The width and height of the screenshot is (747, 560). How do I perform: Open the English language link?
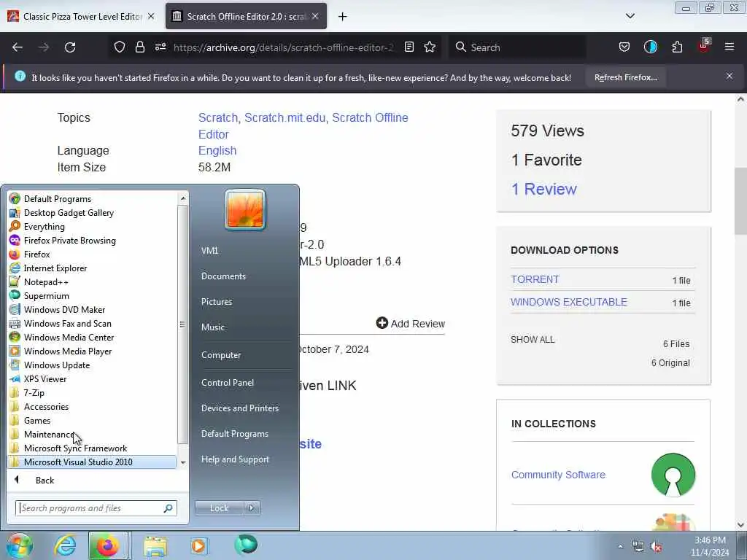pyautogui.click(x=217, y=150)
